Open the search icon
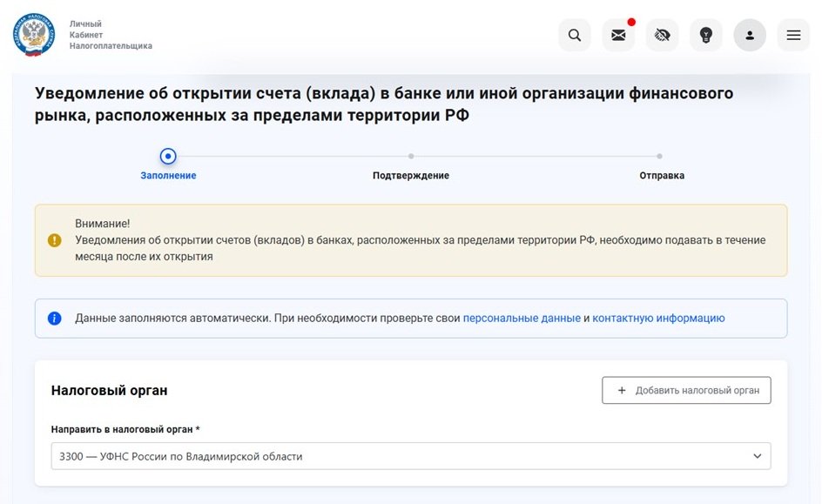822x504 pixels. point(575,35)
